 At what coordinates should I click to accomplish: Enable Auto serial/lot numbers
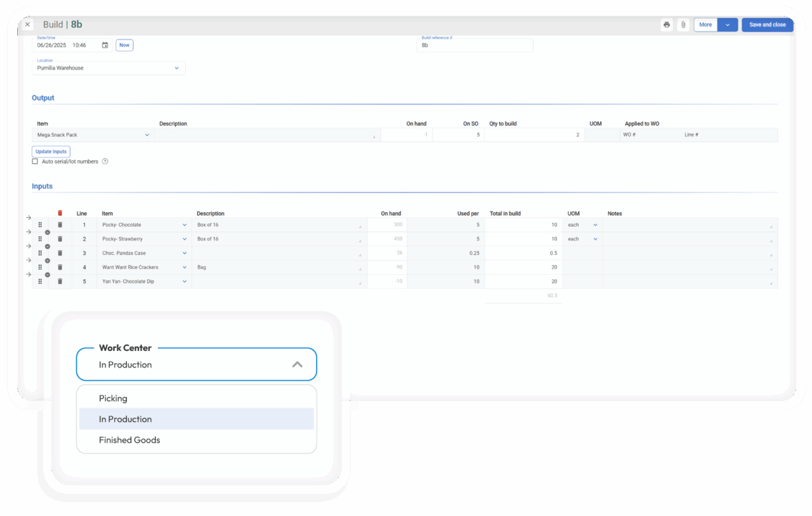click(35, 161)
